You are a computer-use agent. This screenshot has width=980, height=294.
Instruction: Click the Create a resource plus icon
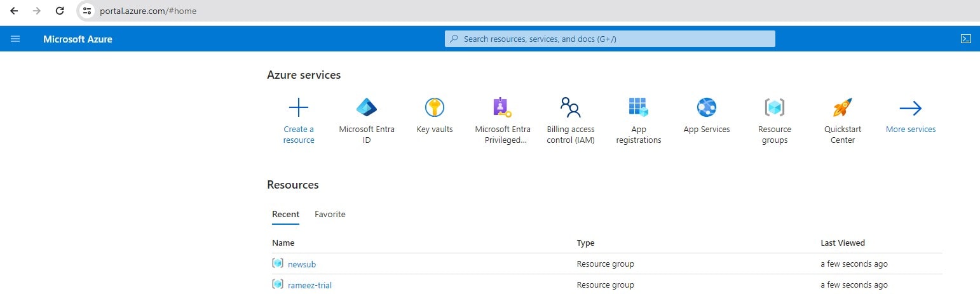point(298,107)
